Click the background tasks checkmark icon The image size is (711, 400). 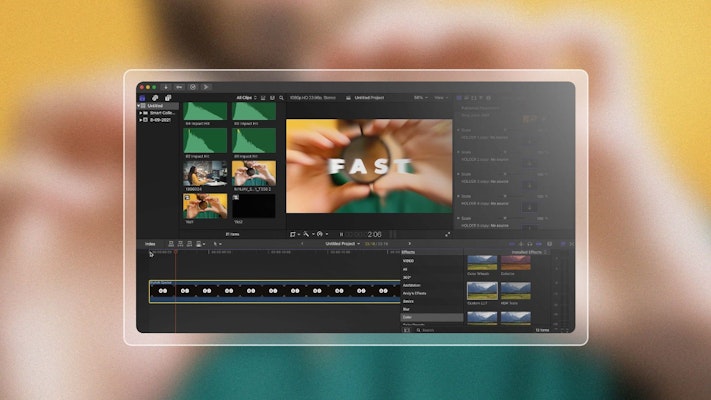click(x=193, y=87)
